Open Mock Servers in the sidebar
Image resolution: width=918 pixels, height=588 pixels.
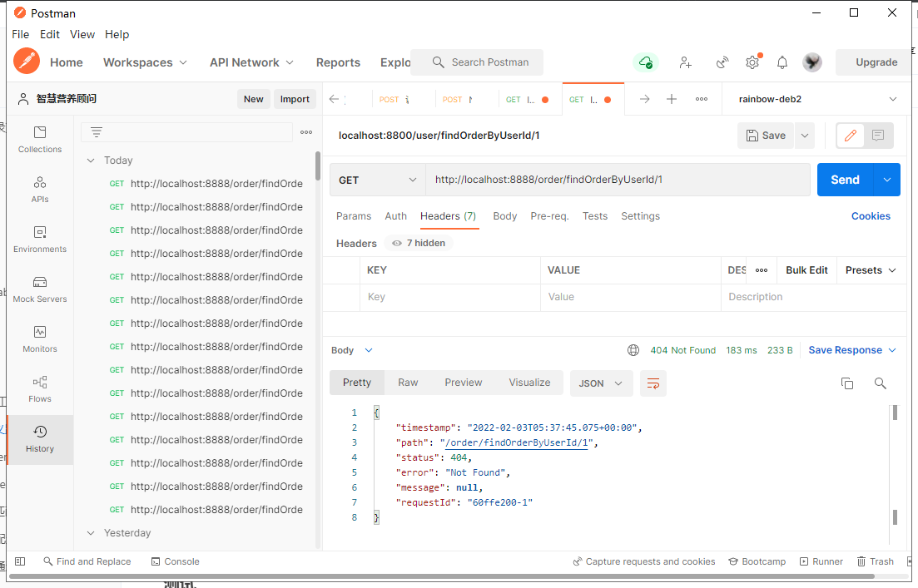coord(40,289)
